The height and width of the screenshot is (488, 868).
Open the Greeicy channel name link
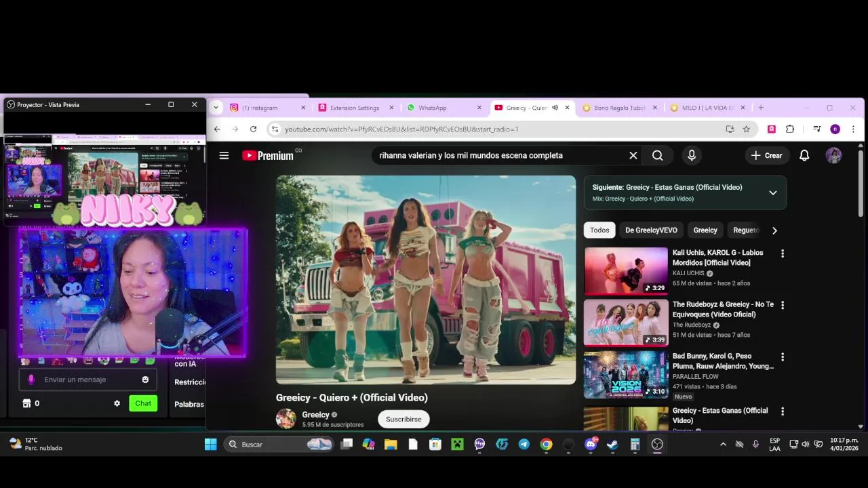315,415
